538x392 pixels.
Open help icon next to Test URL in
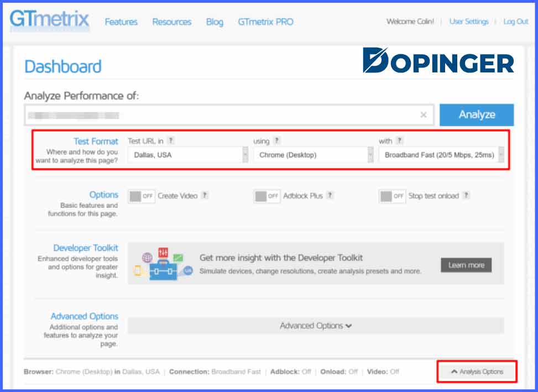(170, 140)
